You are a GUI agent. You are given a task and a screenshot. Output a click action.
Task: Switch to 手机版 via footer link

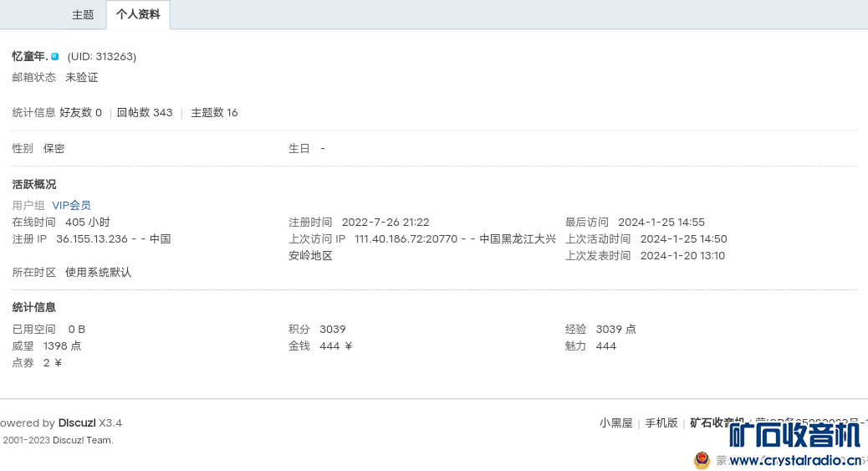point(661,423)
